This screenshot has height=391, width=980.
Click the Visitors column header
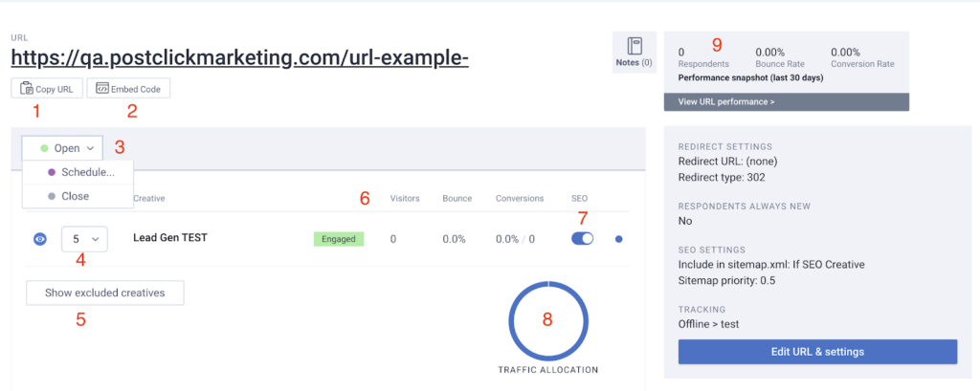(405, 199)
